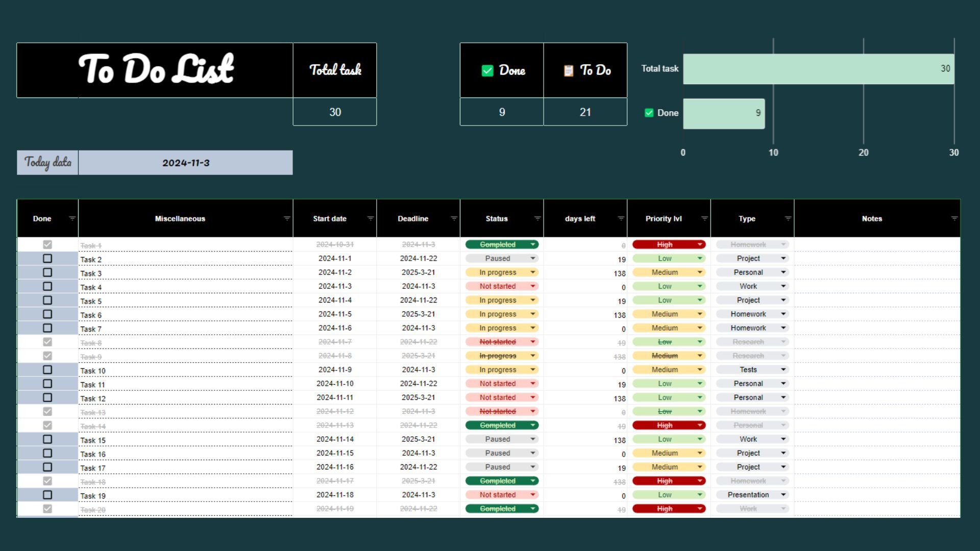Click the filter icon in Done column header
The width and height of the screenshot is (980, 551).
tap(72, 218)
